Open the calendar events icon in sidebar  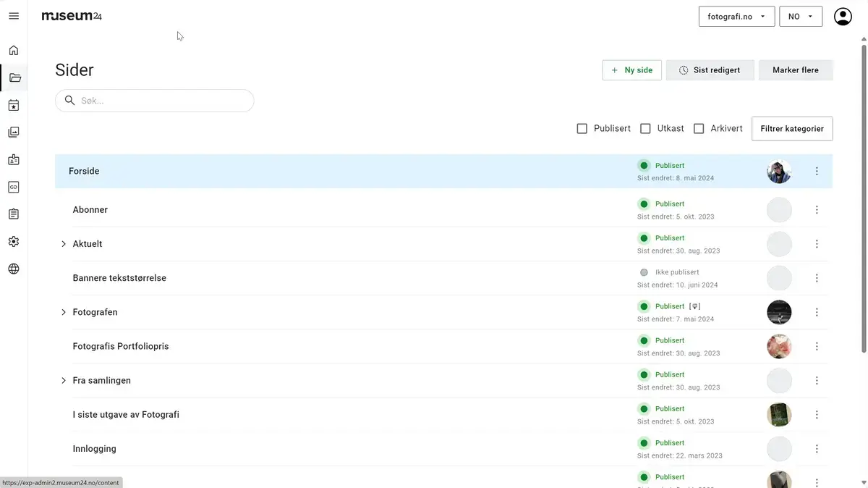point(14,106)
